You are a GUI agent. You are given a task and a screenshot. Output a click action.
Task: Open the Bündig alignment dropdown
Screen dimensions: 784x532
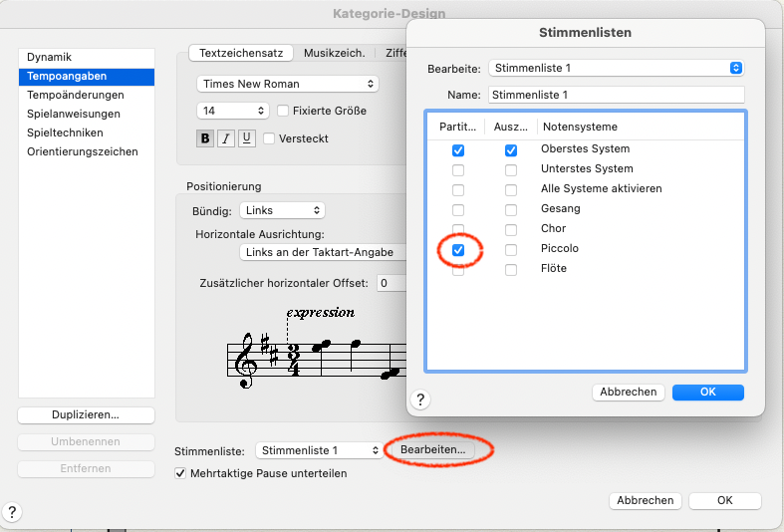pyautogui.click(x=283, y=210)
